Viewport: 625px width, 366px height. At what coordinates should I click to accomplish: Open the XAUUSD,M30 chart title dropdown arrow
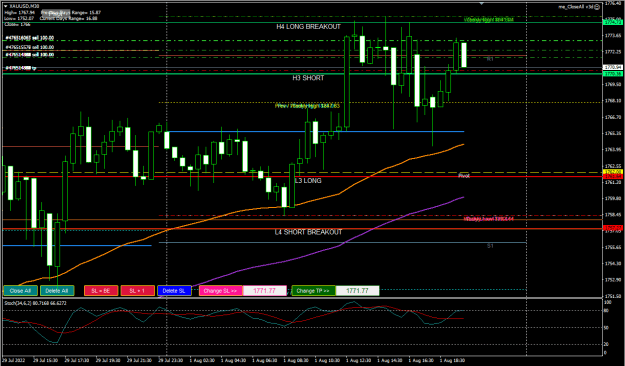coord(6,6)
